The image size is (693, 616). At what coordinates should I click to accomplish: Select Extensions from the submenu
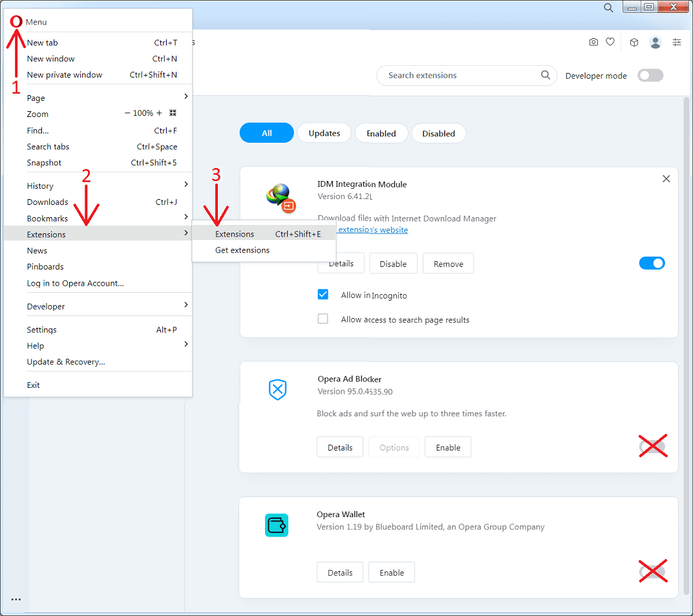tap(235, 233)
